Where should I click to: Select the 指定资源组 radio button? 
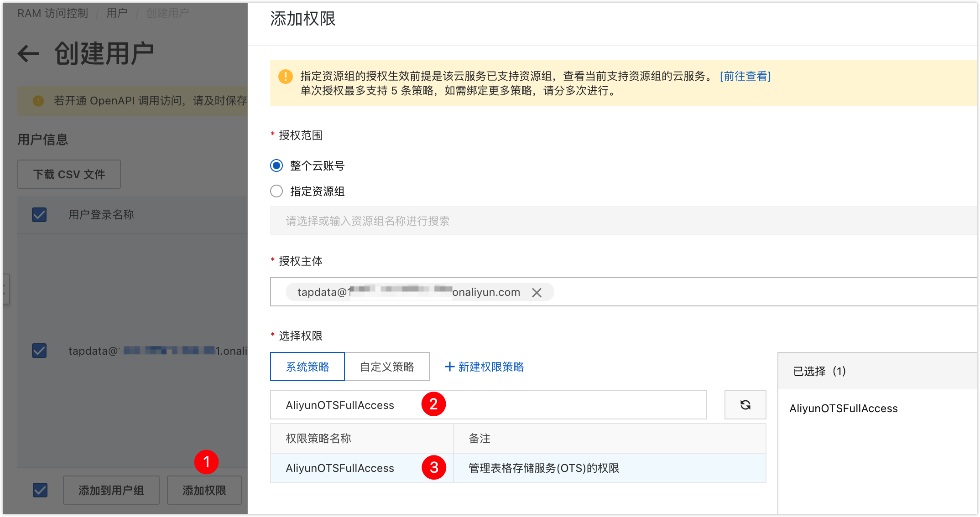tap(276, 191)
